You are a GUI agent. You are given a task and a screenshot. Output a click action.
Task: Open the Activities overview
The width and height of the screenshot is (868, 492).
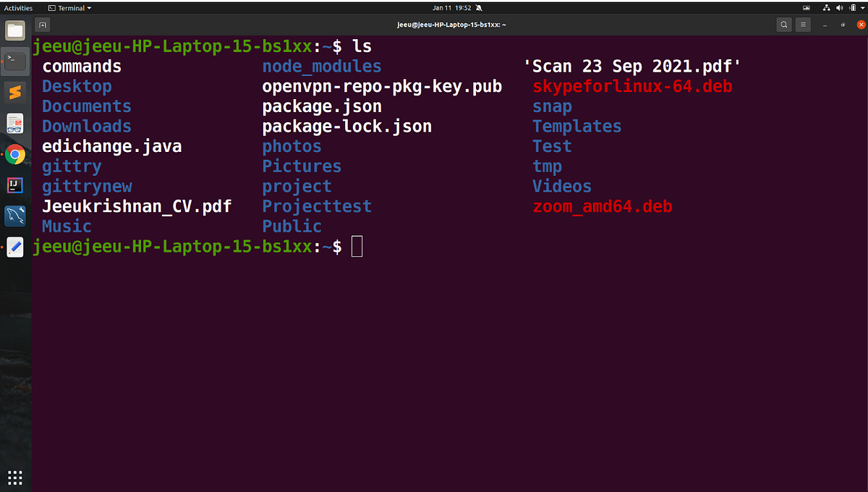(18, 8)
